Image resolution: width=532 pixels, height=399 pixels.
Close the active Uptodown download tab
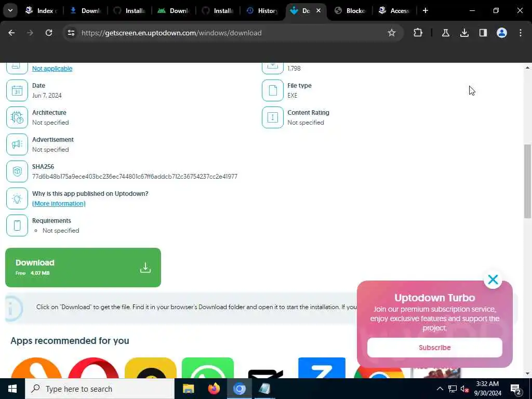click(318, 10)
